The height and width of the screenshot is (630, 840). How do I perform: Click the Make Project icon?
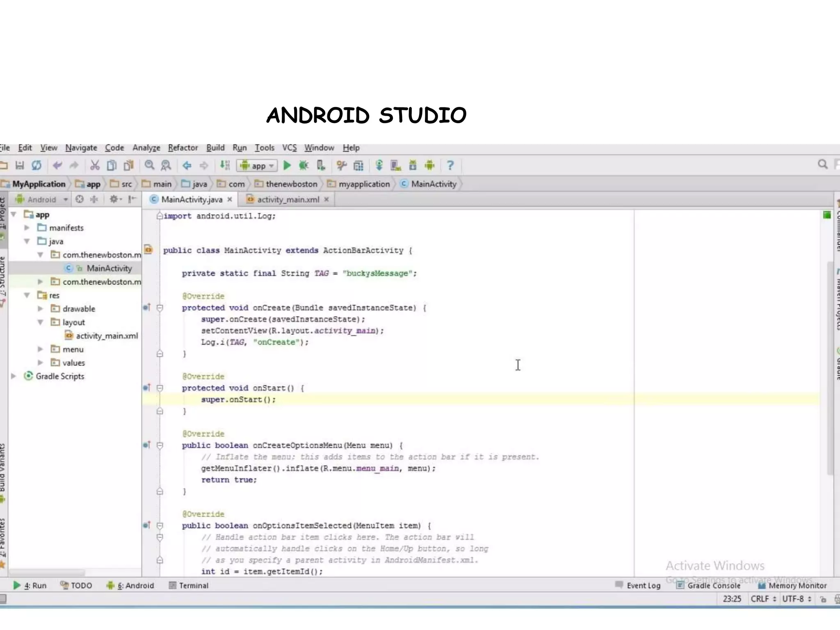point(225,165)
